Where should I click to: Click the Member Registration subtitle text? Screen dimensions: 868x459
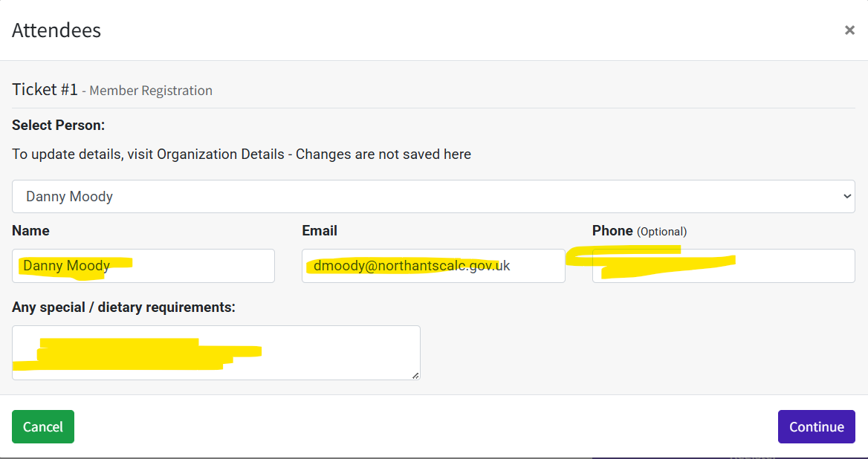[x=151, y=91]
